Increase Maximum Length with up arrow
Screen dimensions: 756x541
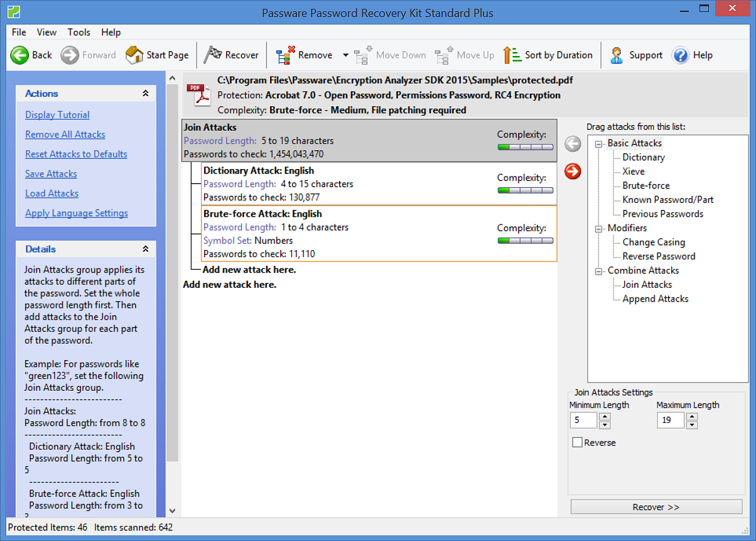tap(692, 416)
